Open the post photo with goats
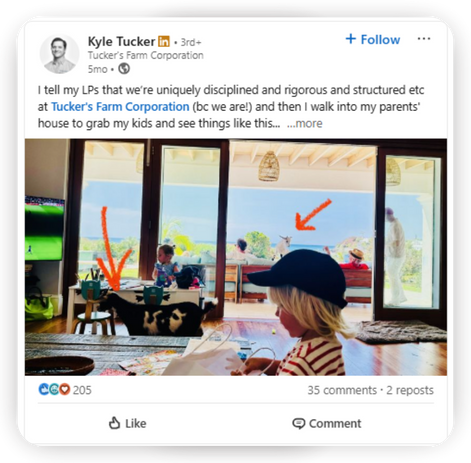This screenshot has height=463, width=471. pos(236,257)
